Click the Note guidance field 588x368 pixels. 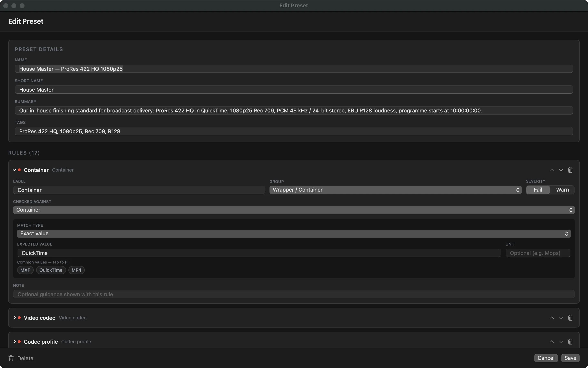click(294, 294)
